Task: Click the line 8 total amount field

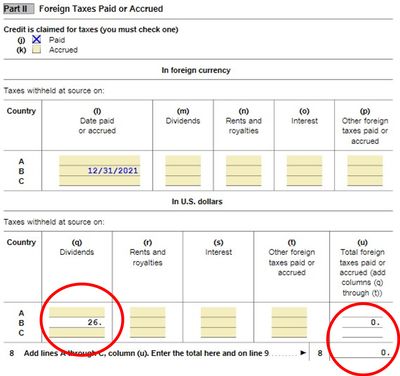Action: tap(361, 353)
